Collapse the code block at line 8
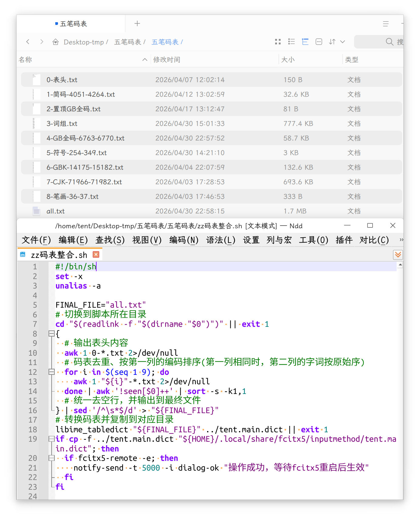Viewport: 420px width, 518px height. coord(51,334)
